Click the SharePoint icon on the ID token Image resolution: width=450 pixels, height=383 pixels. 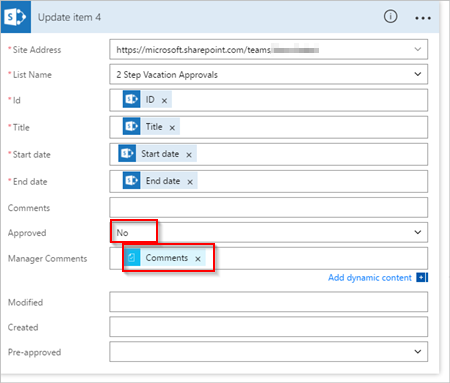[131, 99]
